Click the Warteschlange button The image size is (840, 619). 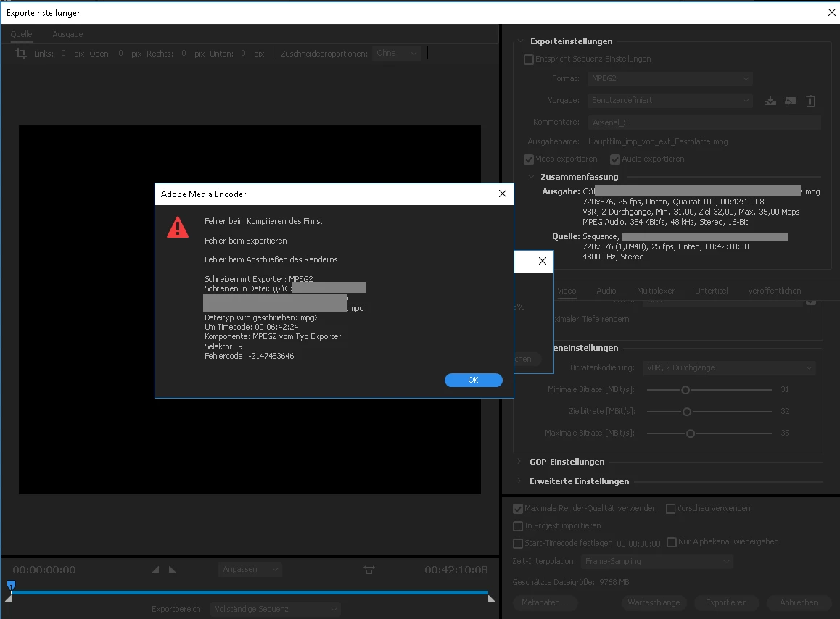[654, 602]
